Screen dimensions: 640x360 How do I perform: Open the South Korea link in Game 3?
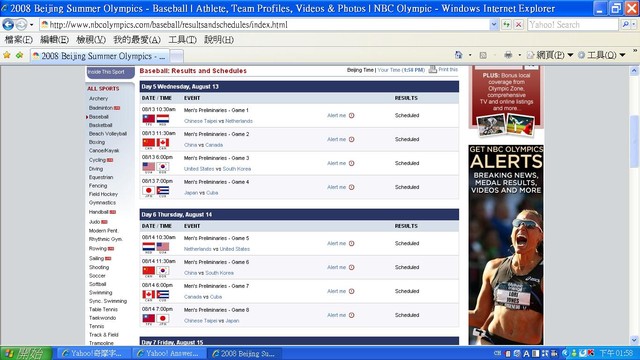[237, 169]
